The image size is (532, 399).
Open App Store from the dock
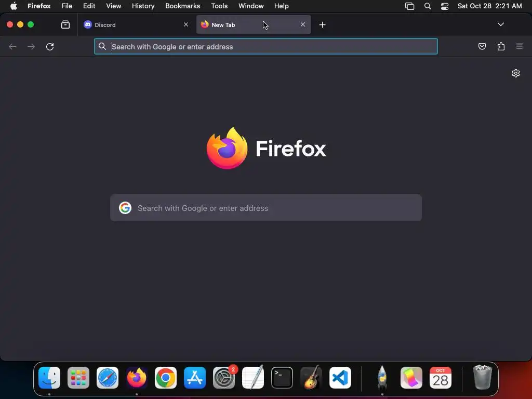tap(195, 378)
